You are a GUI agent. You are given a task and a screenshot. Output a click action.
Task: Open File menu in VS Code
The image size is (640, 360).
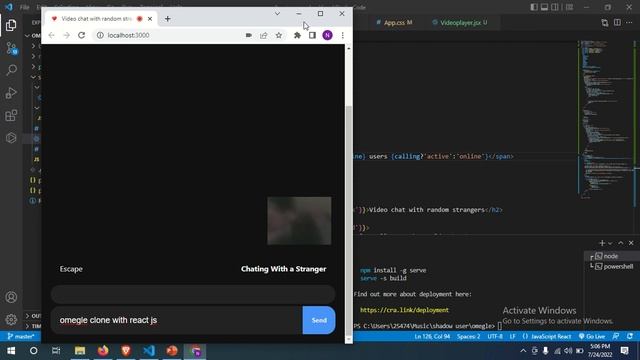tap(24, 7)
